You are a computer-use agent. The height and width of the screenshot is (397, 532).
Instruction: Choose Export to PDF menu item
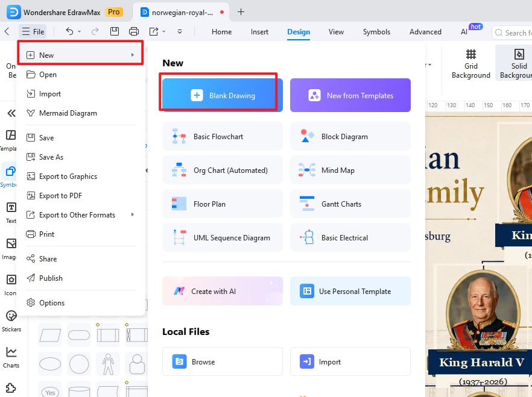coord(81,195)
